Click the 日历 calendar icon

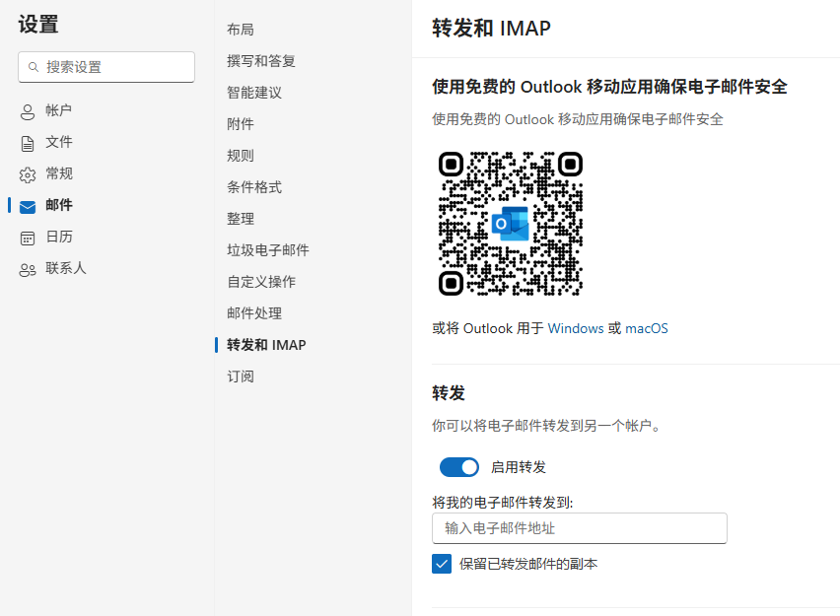pyautogui.click(x=28, y=238)
